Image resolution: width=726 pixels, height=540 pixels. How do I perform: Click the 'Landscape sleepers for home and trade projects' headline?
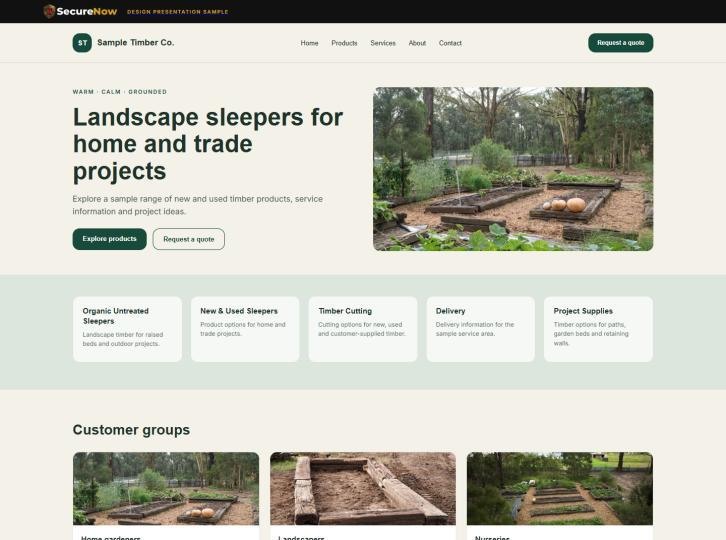pos(208,144)
